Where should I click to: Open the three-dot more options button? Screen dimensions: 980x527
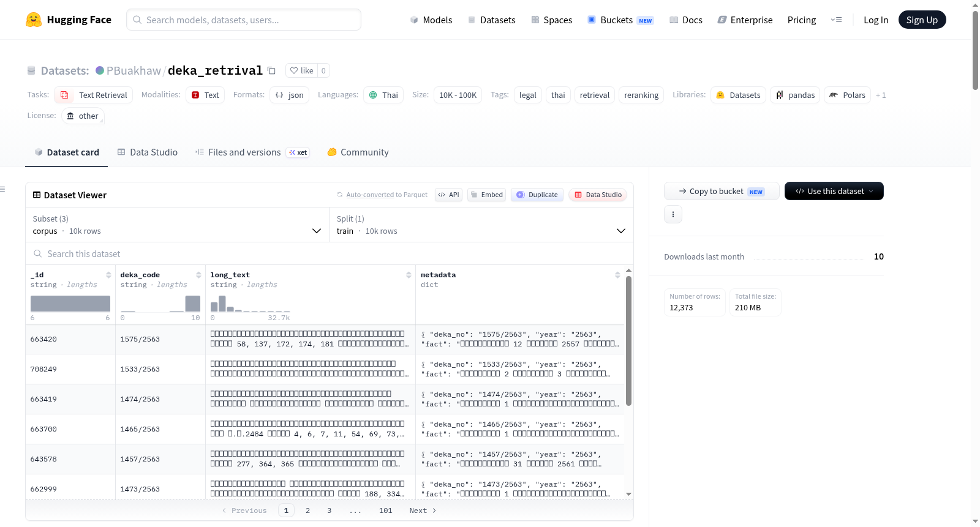click(x=673, y=214)
